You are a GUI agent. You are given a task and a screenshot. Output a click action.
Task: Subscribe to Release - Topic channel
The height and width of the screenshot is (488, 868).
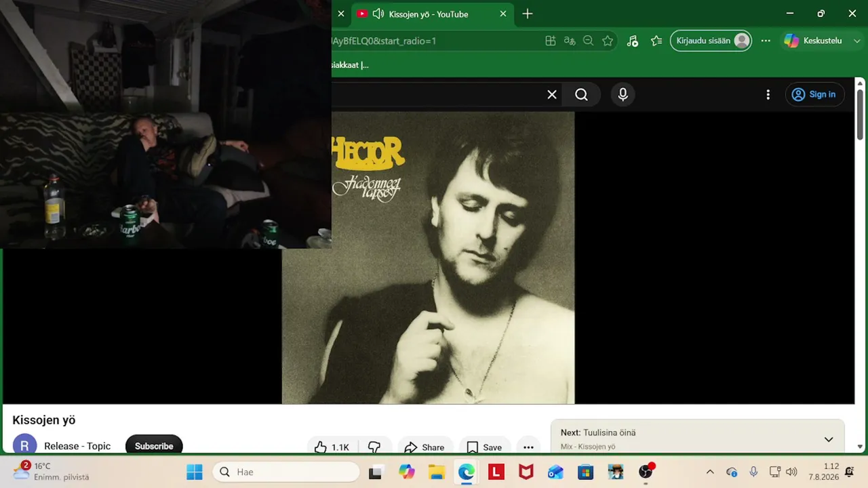154,445
